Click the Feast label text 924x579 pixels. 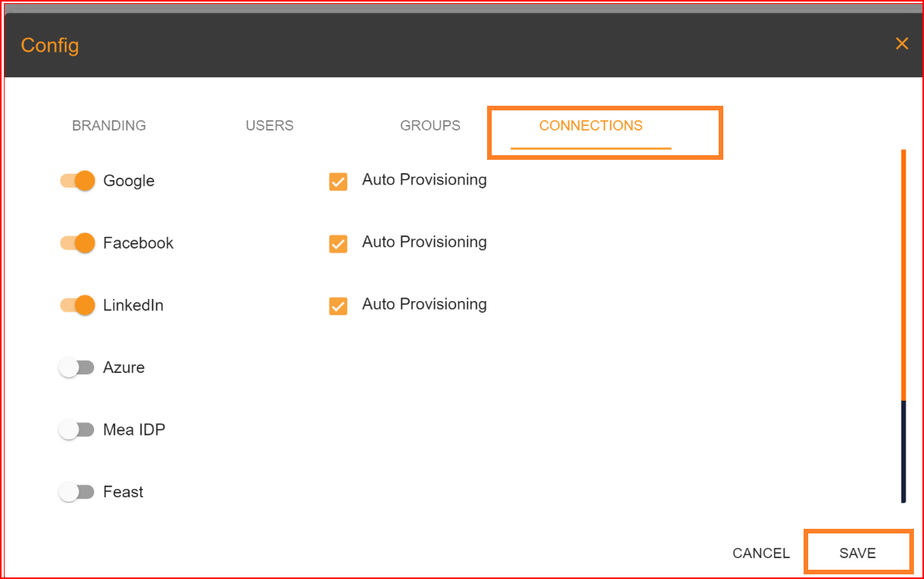124,492
